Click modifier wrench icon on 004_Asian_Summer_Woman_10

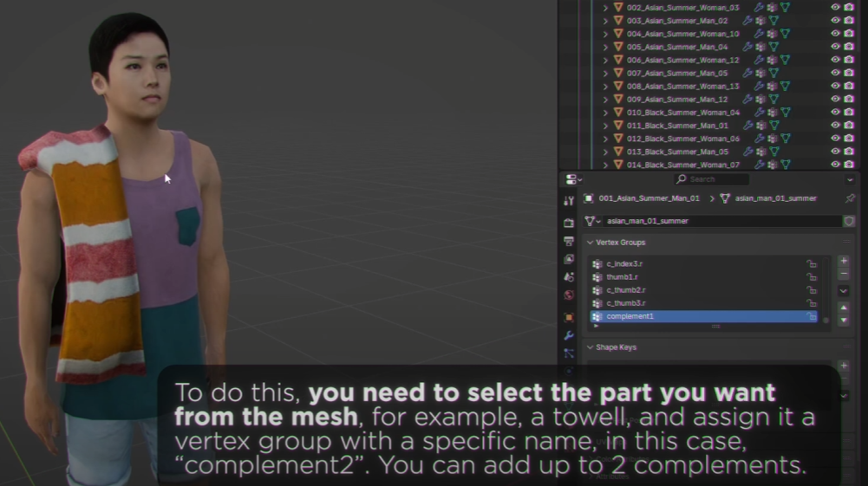pos(759,34)
